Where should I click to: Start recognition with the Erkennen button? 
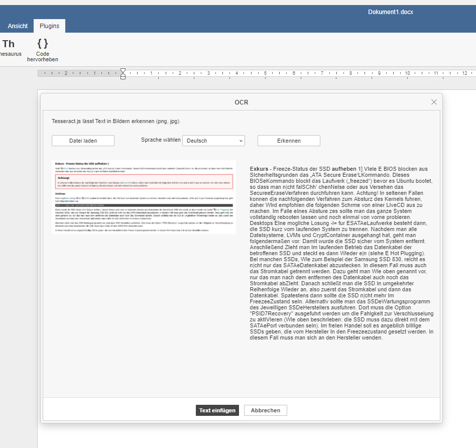(x=289, y=141)
